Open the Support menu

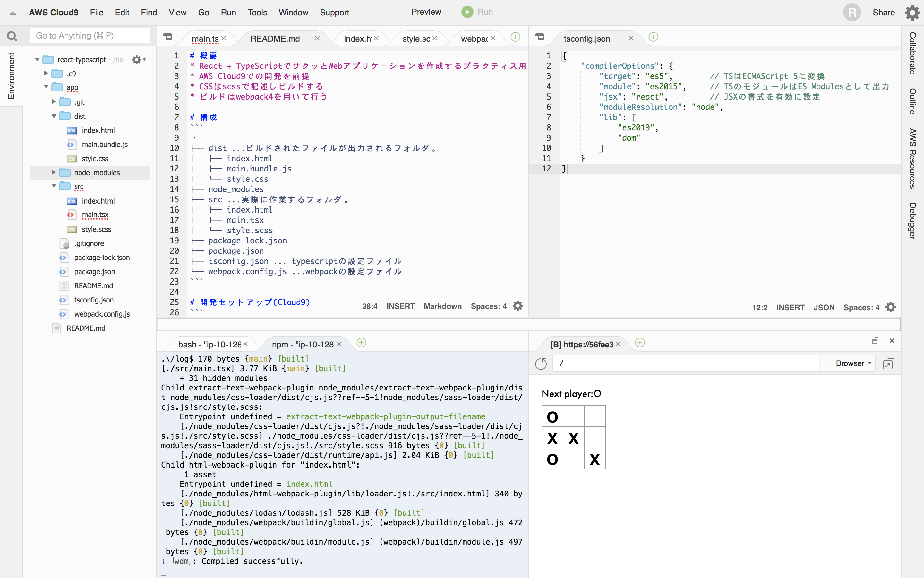coord(335,13)
